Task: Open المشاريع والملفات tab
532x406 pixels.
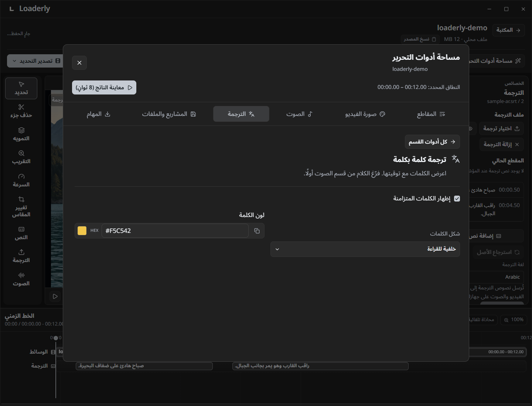Action: click(x=169, y=114)
